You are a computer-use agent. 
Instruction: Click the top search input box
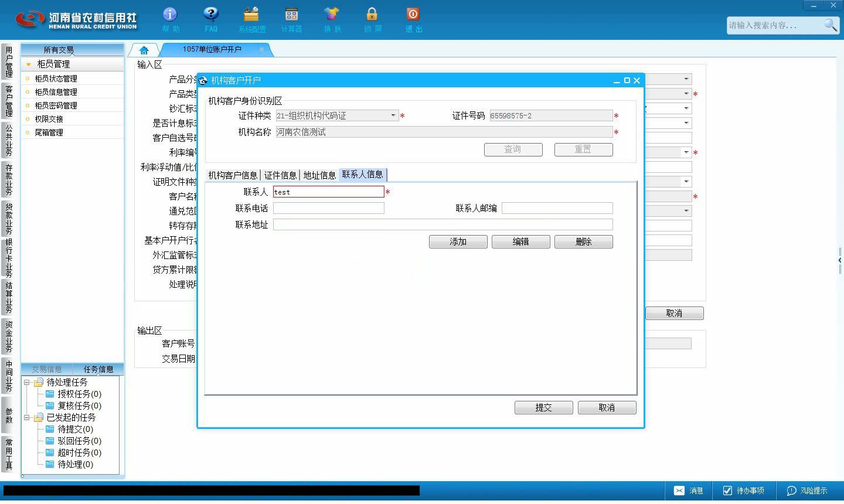click(x=774, y=25)
